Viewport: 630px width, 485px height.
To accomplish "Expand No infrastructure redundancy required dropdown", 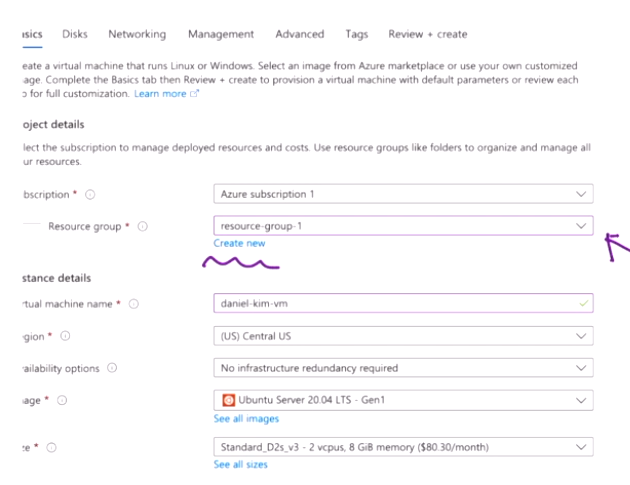I will 403,368.
